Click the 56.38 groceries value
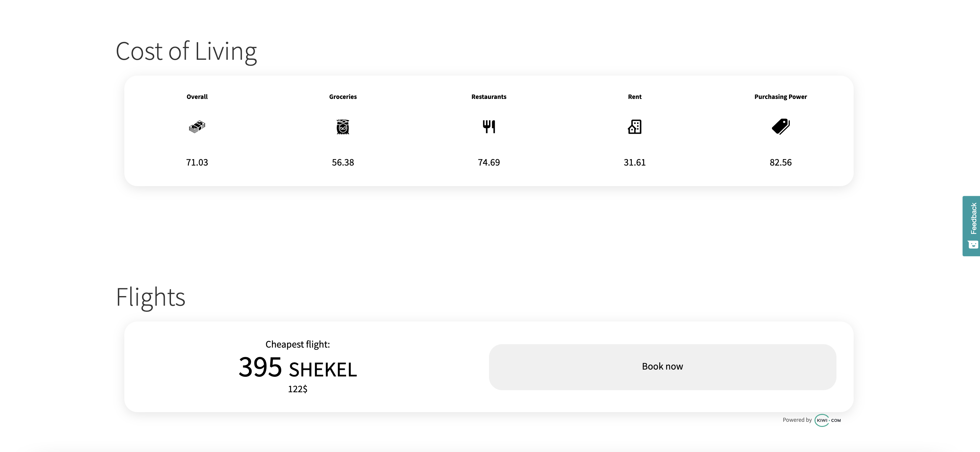The image size is (980, 452). tap(343, 162)
